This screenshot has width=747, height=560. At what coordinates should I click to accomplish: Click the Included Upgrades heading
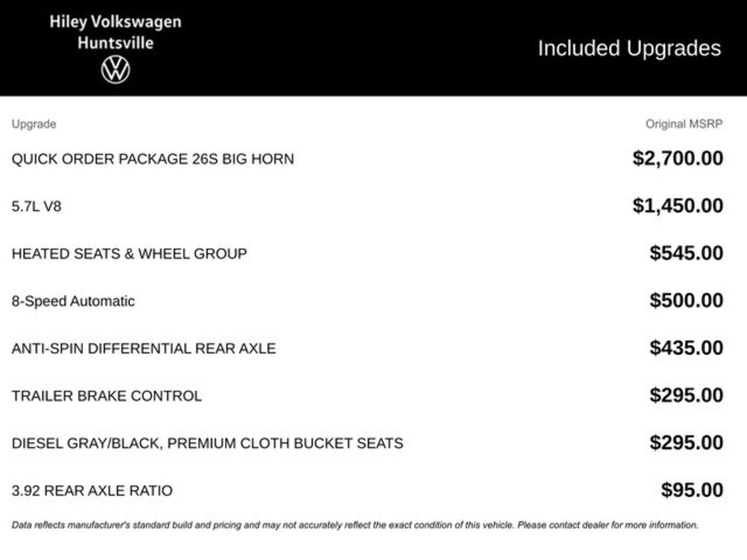click(629, 48)
